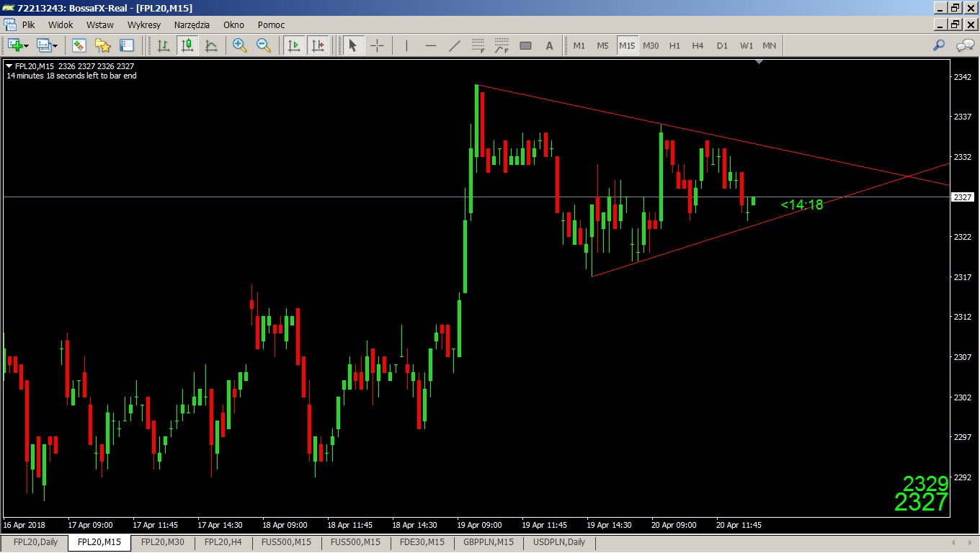Image resolution: width=980 pixels, height=553 pixels.
Task: Open the chat bubbles icon
Action: tap(965, 45)
